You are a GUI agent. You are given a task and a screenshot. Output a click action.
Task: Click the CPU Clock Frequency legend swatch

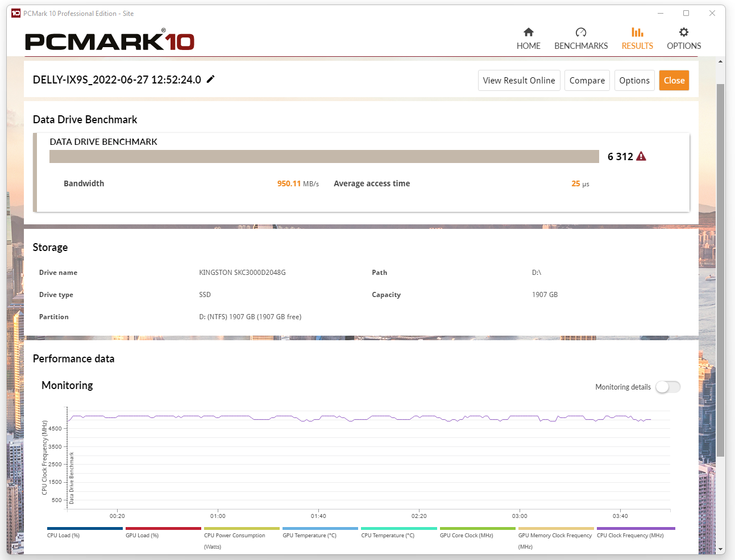pos(636,528)
